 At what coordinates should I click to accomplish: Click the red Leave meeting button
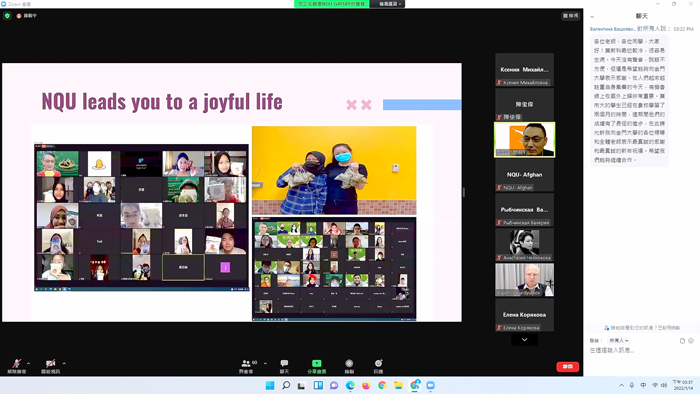(x=567, y=366)
